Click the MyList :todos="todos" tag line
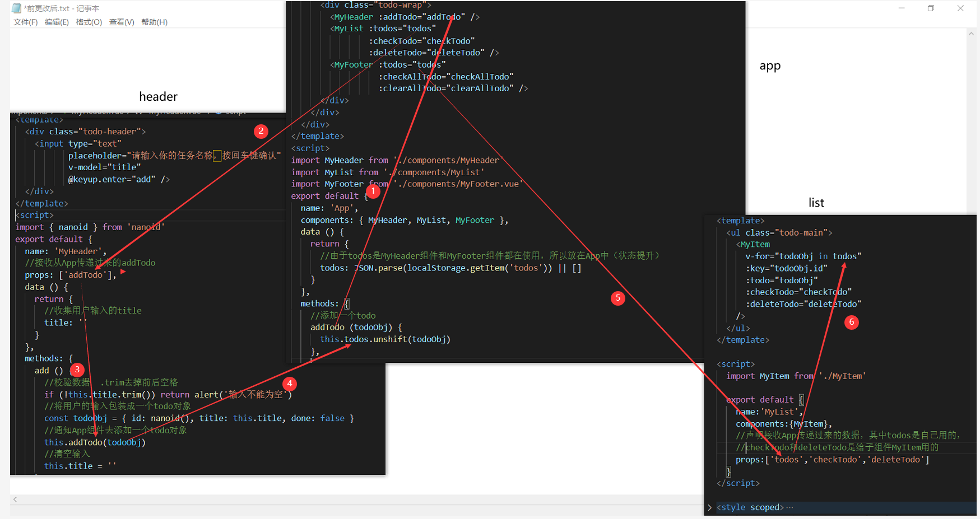The height and width of the screenshot is (519, 980). (x=383, y=29)
